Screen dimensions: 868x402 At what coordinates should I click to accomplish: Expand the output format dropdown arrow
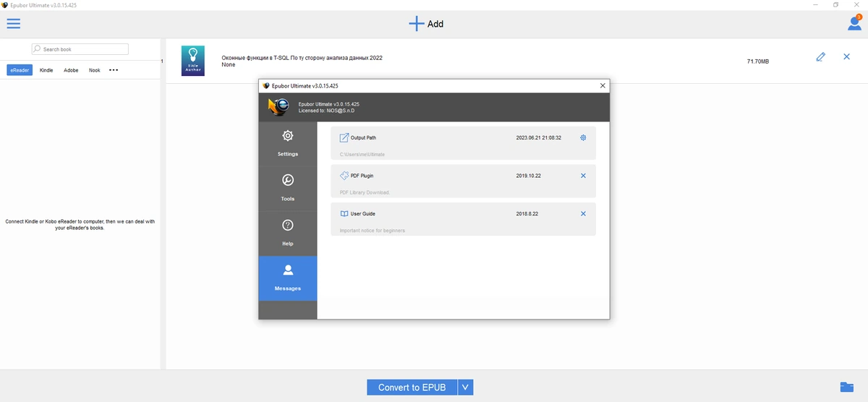[465, 388]
